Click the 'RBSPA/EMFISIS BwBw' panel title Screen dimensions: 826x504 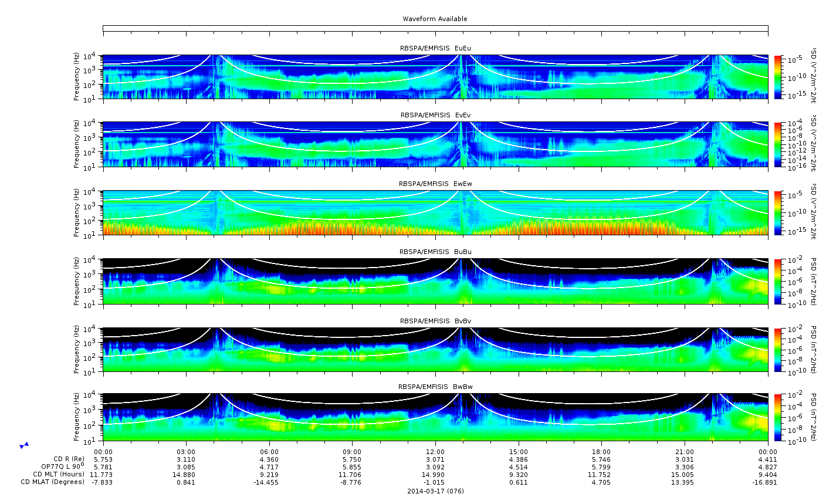pos(435,387)
